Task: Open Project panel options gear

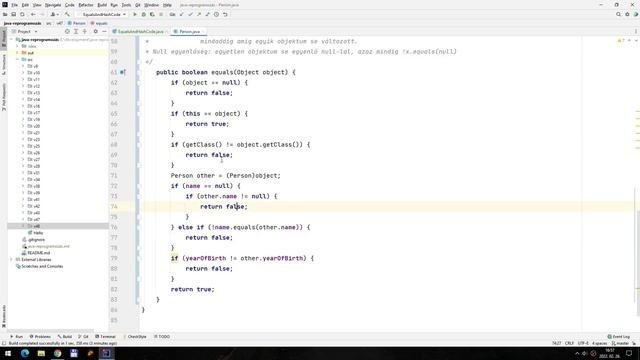Action: (x=96, y=31)
